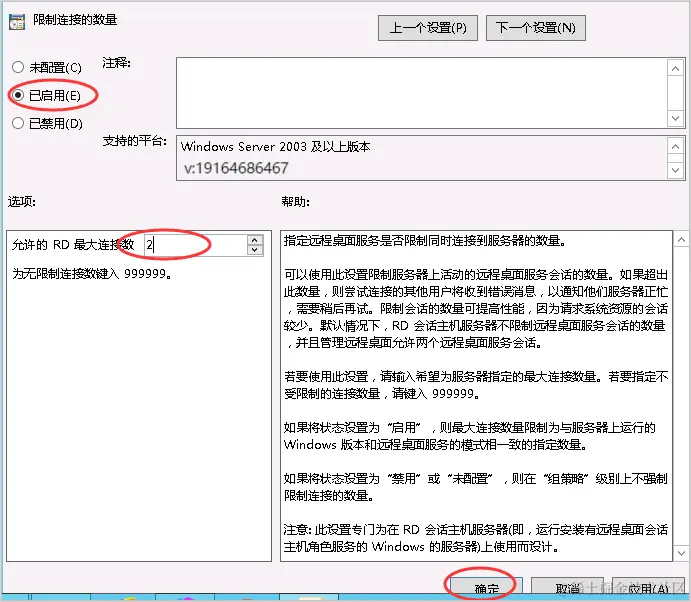This screenshot has height=602, width=691.
Task: Click the supported platform scroll up arrow
Action: tap(675, 146)
